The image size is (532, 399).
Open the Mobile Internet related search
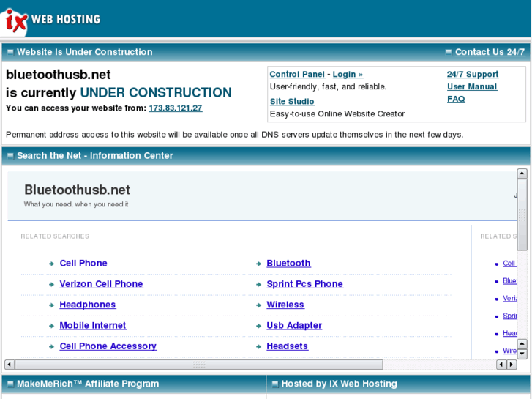click(x=93, y=325)
